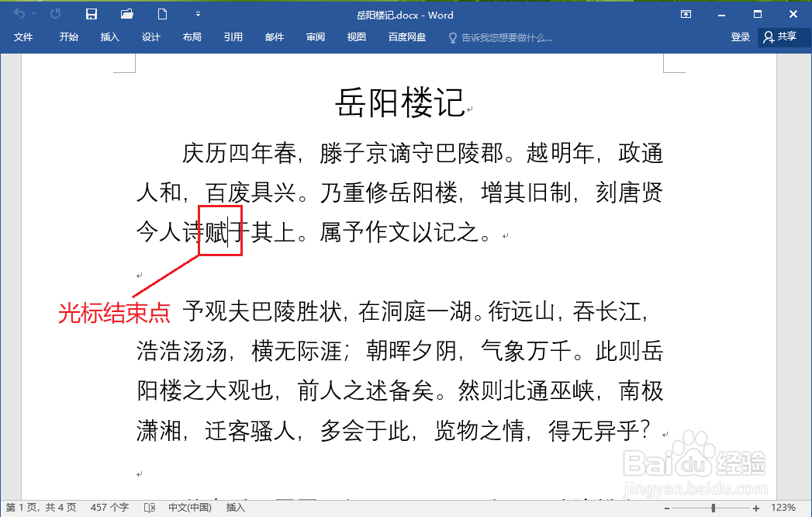Switch to the 审阅 ribbon tab
812x517 pixels.
316,37
